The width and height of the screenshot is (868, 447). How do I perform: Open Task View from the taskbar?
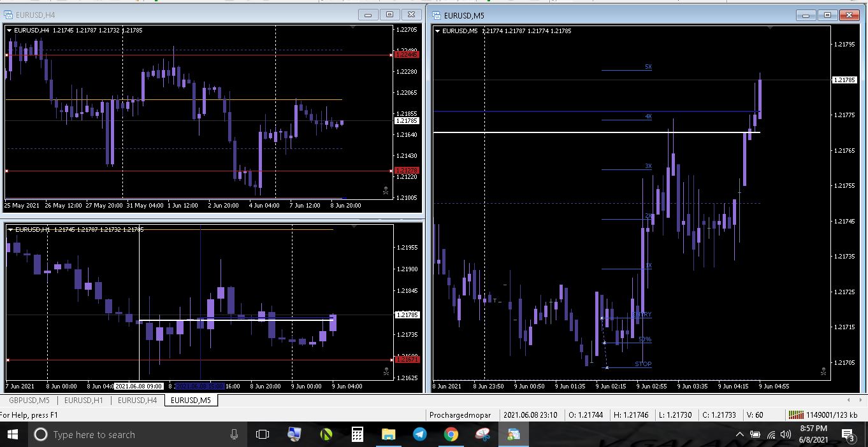tap(262, 434)
